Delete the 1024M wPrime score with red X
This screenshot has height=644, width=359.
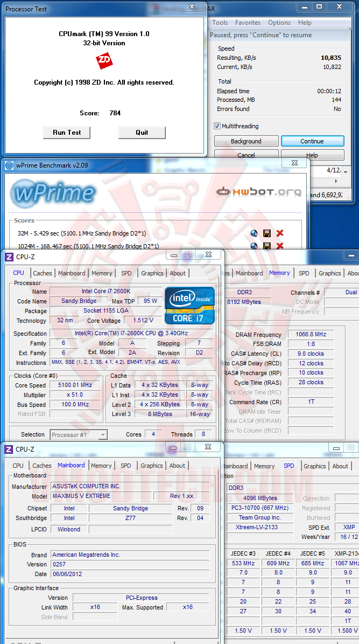click(280, 246)
